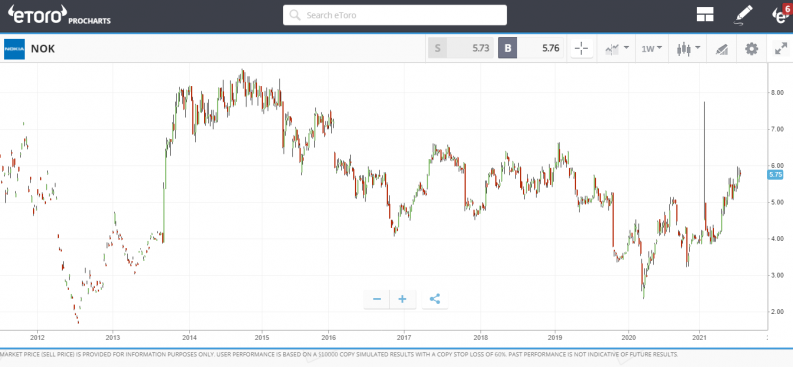Select the pencil drawing tool in header
This screenshot has height=367, width=793.
[x=743, y=15]
